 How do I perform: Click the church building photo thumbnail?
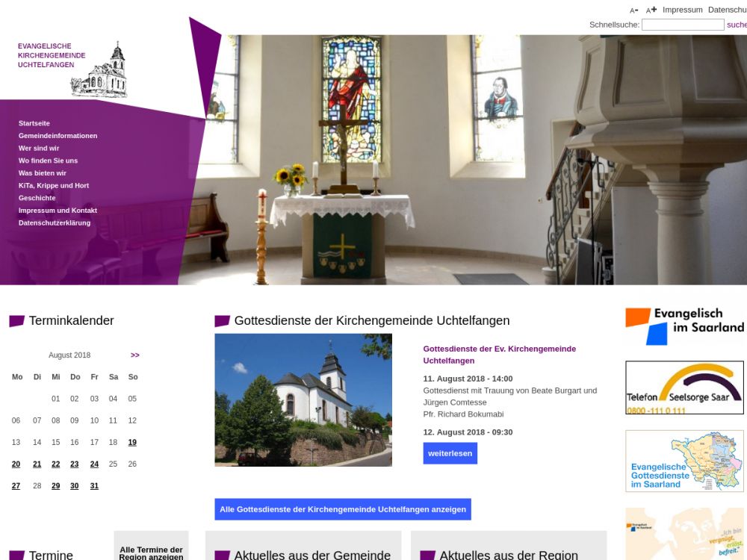(303, 400)
